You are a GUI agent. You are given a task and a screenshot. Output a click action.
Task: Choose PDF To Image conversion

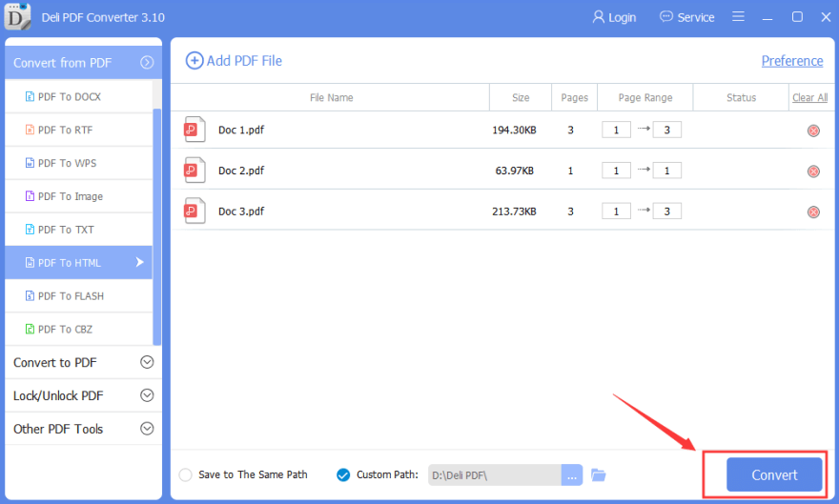pyautogui.click(x=78, y=196)
